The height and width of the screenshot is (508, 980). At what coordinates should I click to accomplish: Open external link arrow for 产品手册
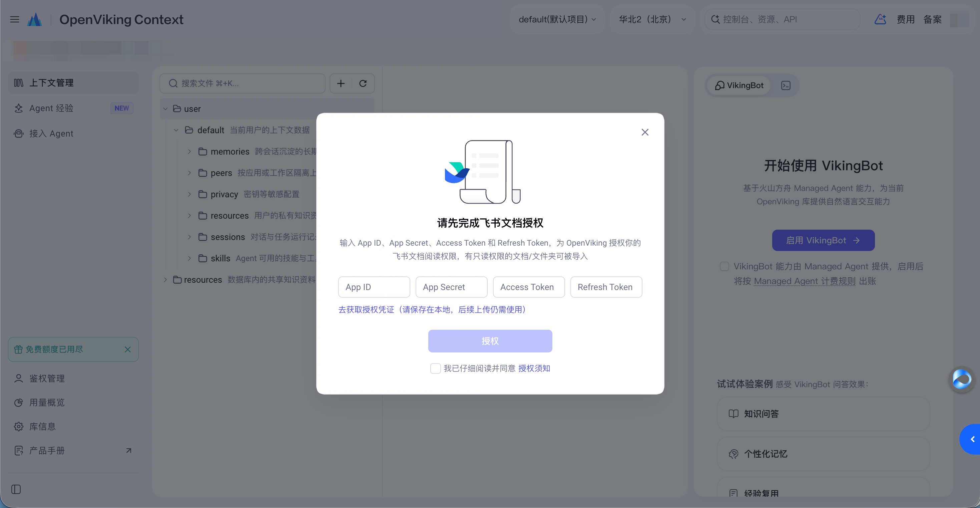click(128, 451)
